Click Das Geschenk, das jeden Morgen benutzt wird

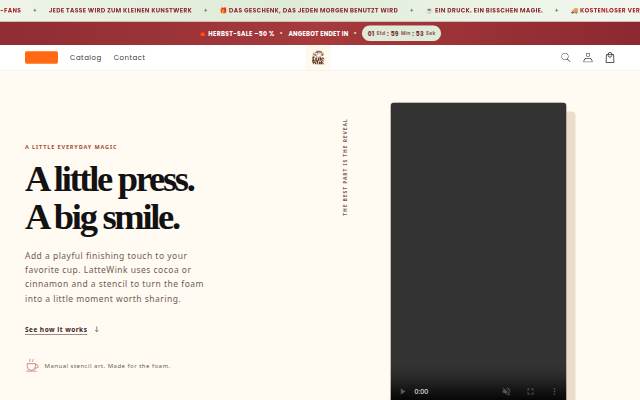(x=313, y=10)
